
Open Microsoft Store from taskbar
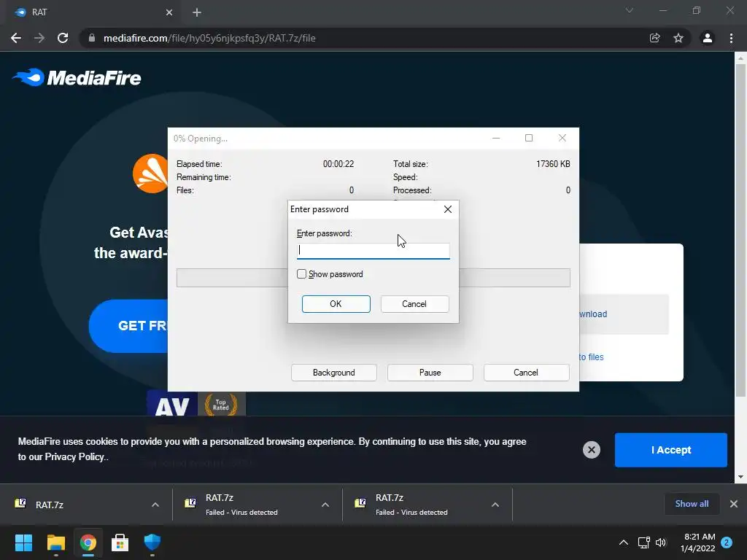pos(120,542)
